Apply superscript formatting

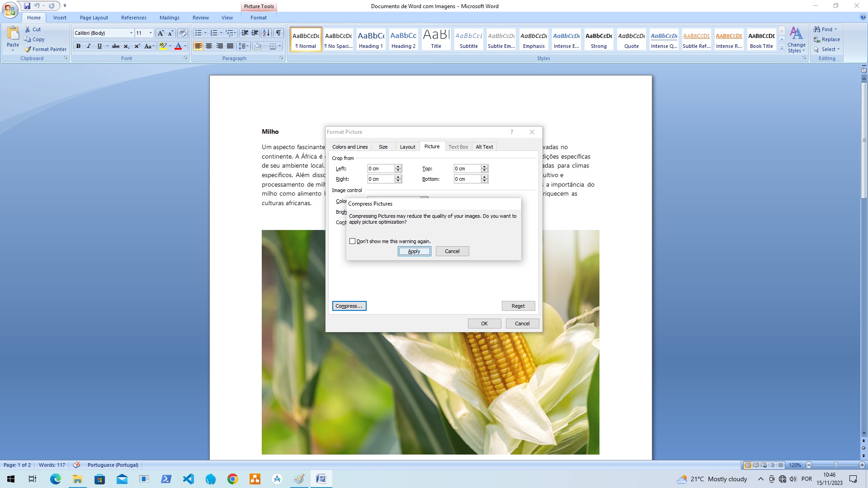[x=137, y=46]
